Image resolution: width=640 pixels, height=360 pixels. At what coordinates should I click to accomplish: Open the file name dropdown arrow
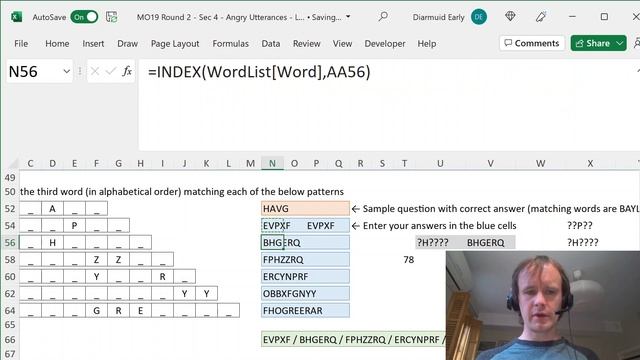(348, 17)
